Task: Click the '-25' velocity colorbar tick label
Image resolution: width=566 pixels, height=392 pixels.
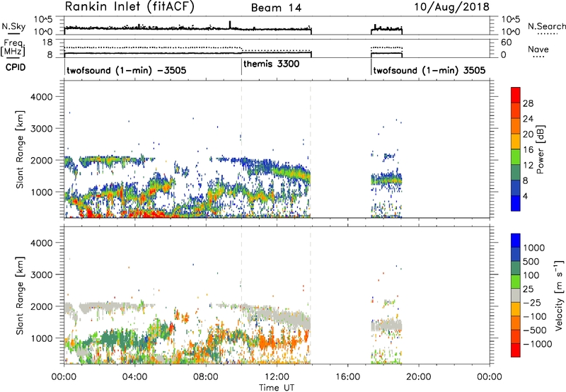Action: tap(533, 302)
